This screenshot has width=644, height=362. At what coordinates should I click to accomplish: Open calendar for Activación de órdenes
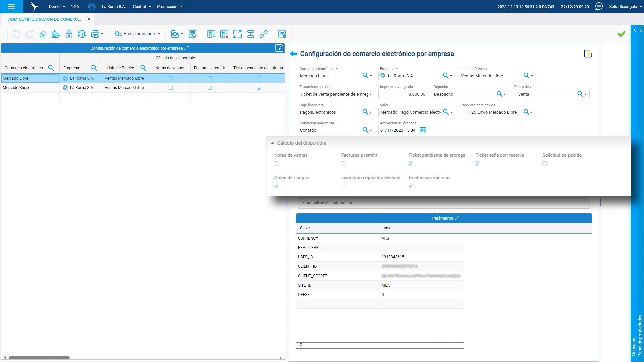click(423, 130)
